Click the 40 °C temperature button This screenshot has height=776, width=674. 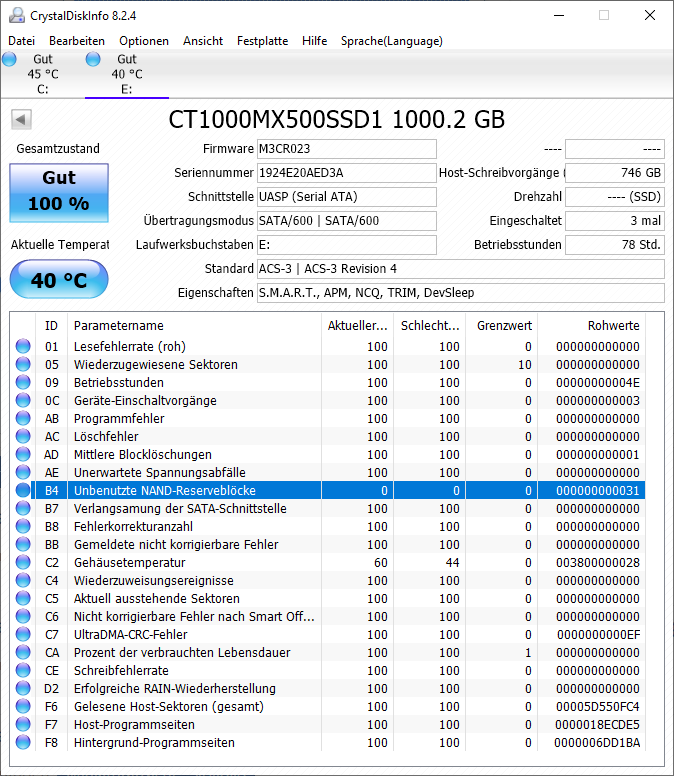(59, 280)
